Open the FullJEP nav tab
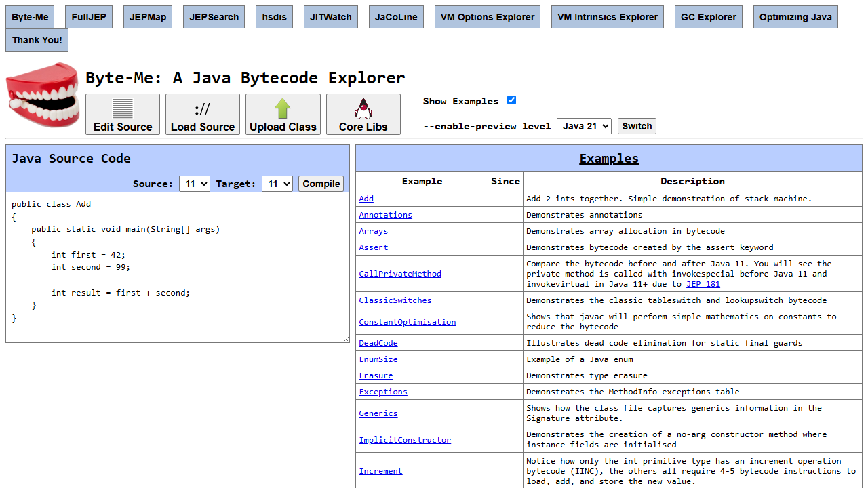The height and width of the screenshot is (488, 868). 89,17
